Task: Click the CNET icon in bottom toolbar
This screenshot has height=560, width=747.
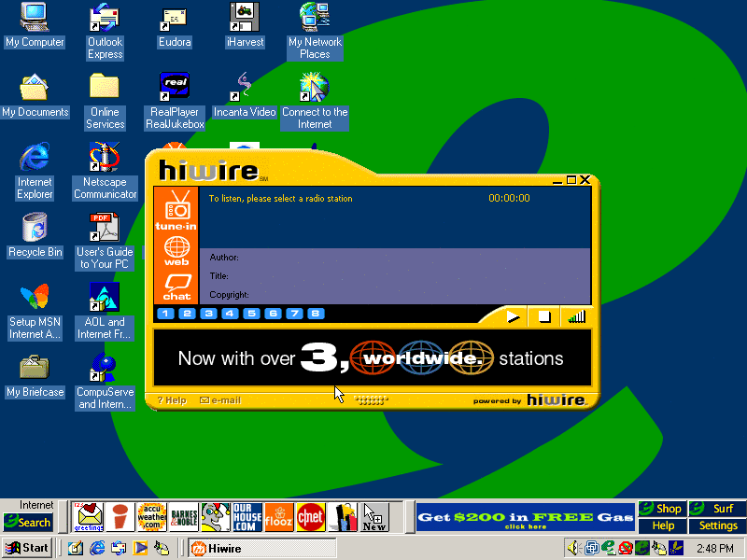Action: click(310, 516)
